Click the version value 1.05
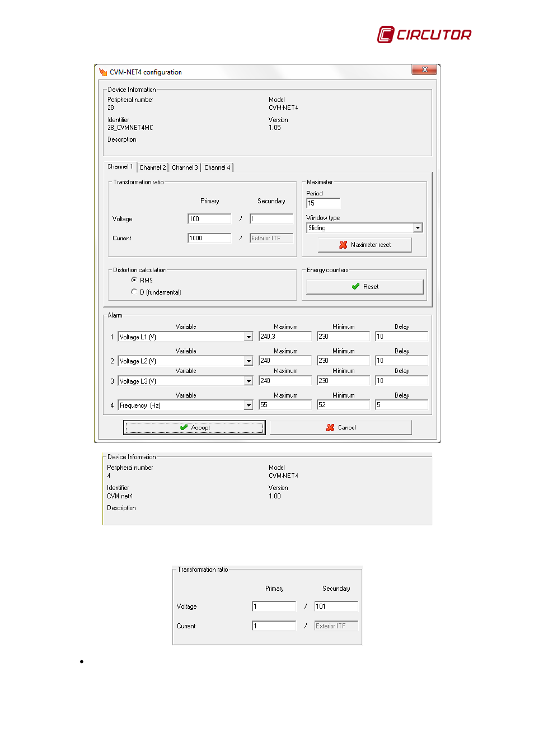 (x=275, y=128)
